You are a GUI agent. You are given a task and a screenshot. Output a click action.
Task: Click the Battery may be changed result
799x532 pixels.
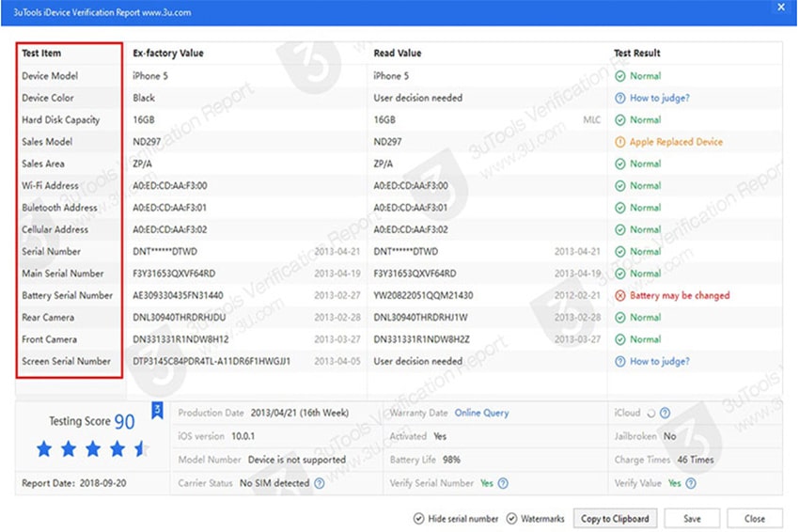point(680,295)
